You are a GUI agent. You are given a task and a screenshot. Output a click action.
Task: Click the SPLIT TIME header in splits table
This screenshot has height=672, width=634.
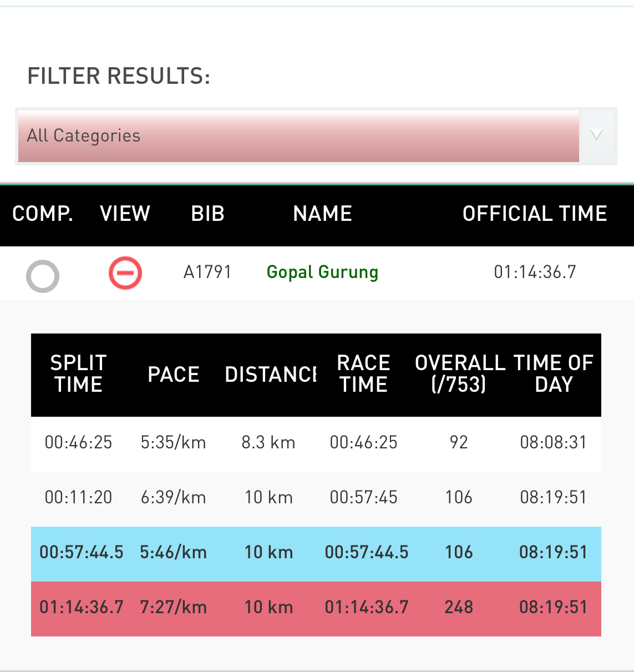pyautogui.click(x=78, y=373)
